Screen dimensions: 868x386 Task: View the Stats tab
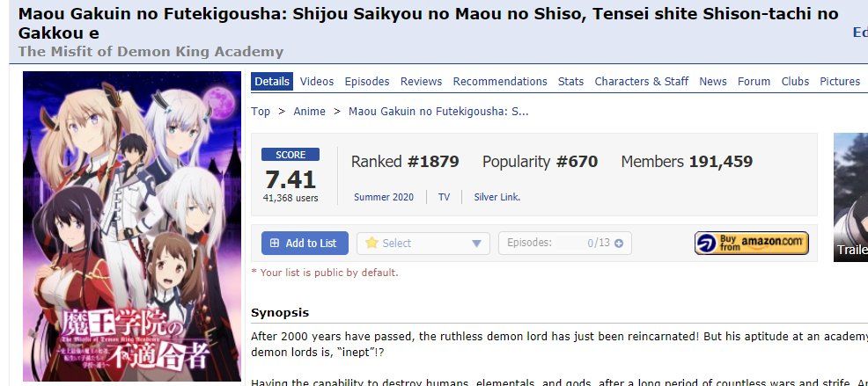[570, 82]
